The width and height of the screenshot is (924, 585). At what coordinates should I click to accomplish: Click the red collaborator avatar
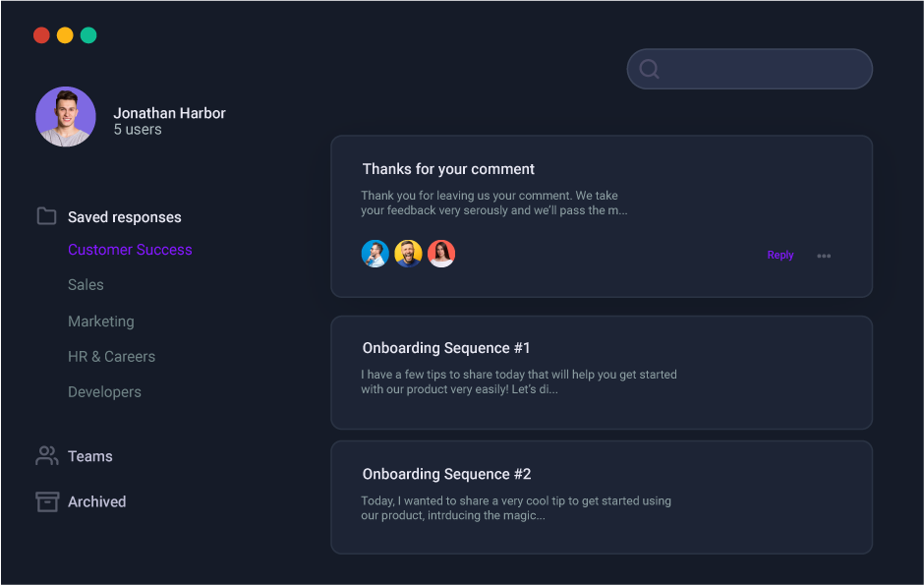tap(441, 254)
